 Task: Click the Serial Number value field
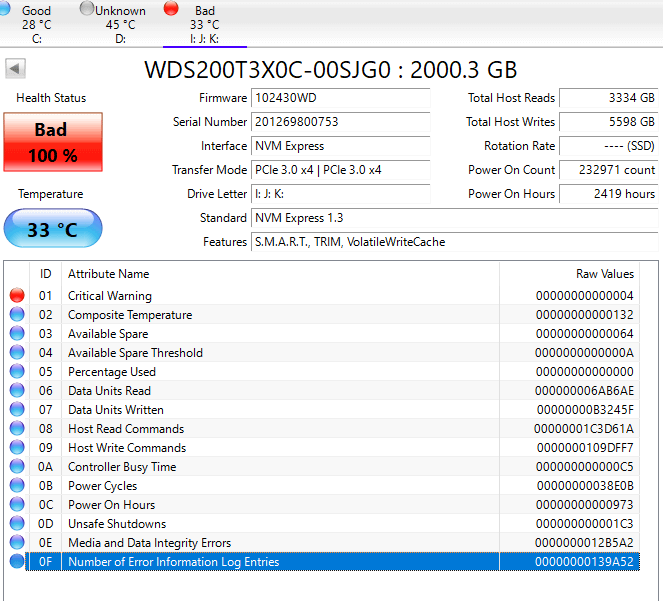(x=341, y=122)
